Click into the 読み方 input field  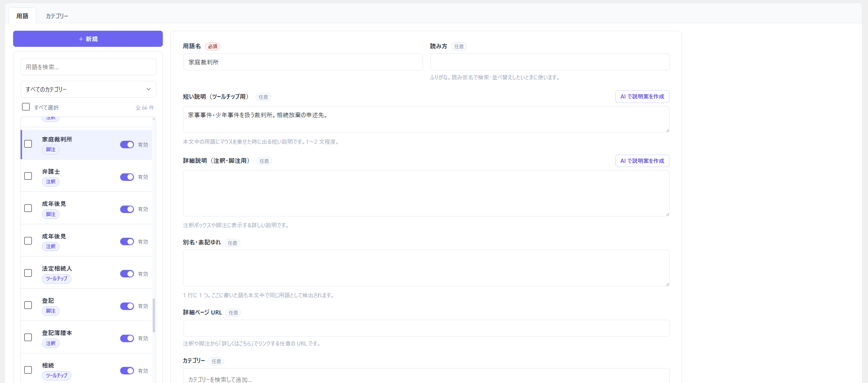click(x=550, y=62)
